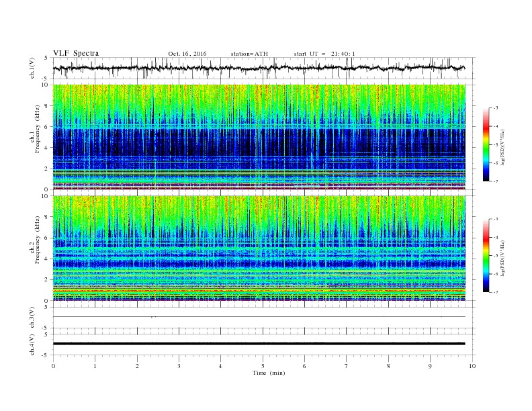Click the "ch.3(V)" axis label
The height and width of the screenshot is (411, 532).
pyautogui.click(x=32, y=318)
